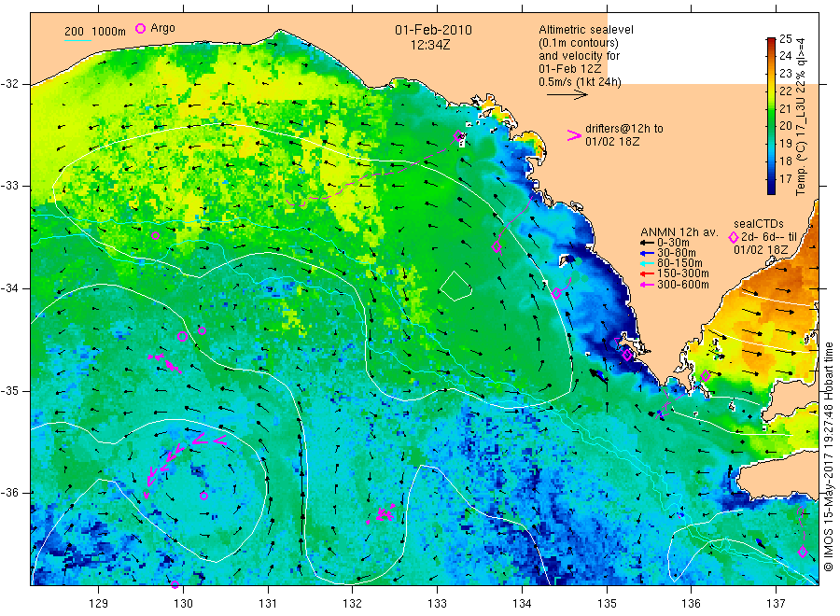Click the Argo legend circle icon
The height and width of the screenshot is (616, 840).
pyautogui.click(x=140, y=28)
